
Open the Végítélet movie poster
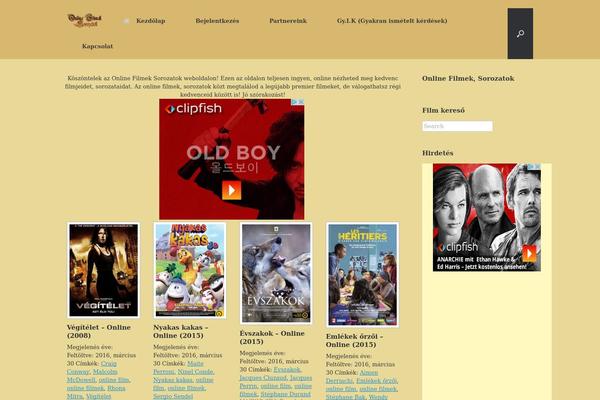[103, 270]
